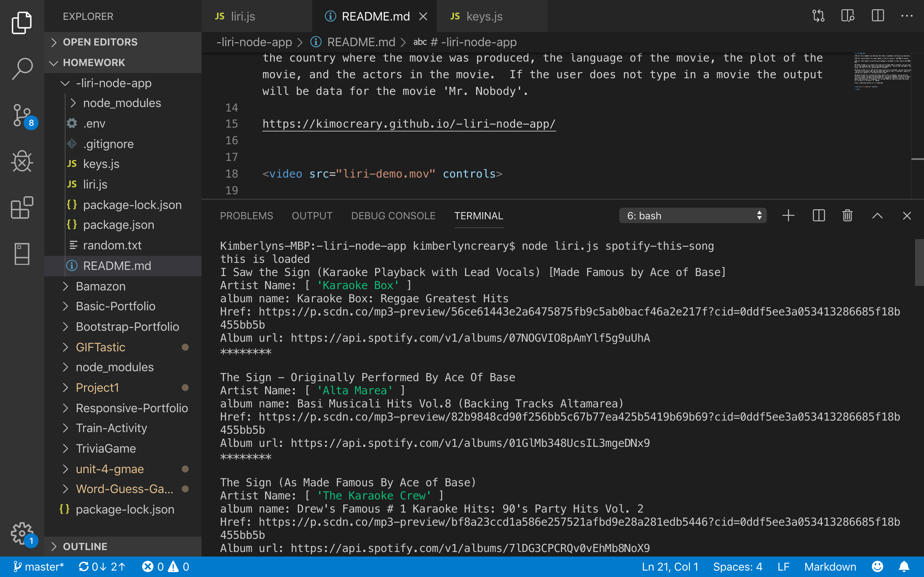Maximize the panel with the chevron
Screen dimensions: 924x577
[x=877, y=216]
